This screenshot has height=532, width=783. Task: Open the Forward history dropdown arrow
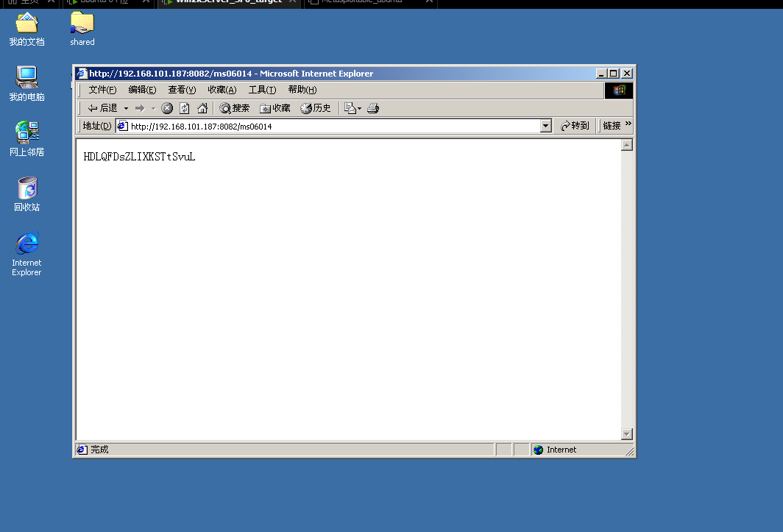click(x=153, y=108)
